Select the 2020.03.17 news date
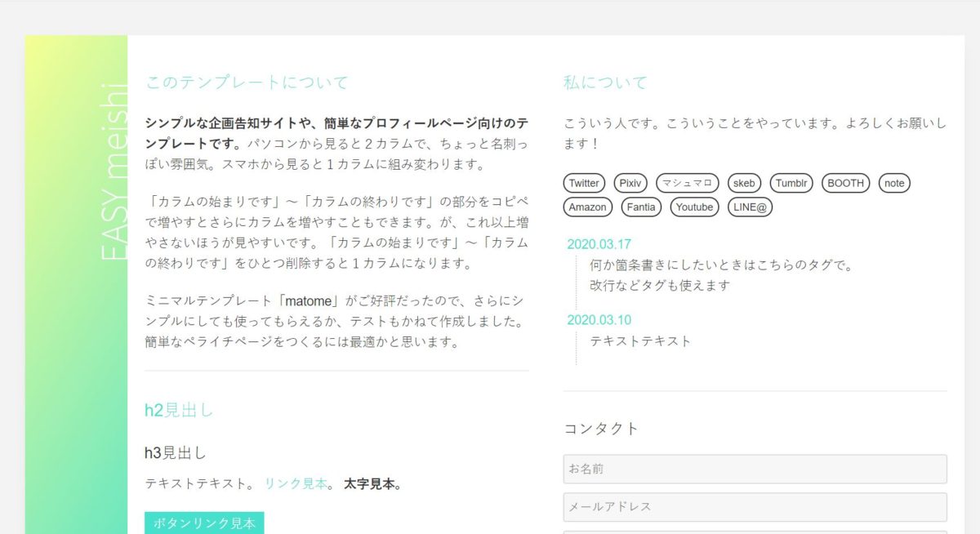Screen dimensions: 980x534 pos(598,241)
